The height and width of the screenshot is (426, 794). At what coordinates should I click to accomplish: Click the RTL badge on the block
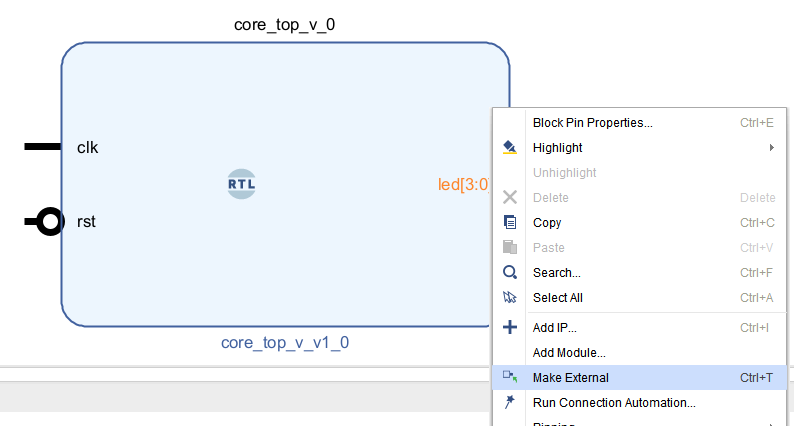[x=242, y=184]
